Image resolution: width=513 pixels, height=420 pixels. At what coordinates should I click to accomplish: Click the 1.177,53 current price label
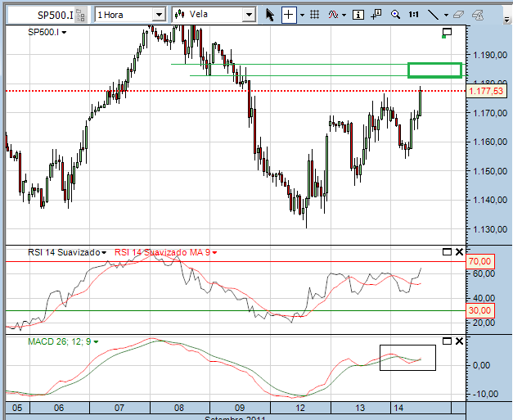pyautogui.click(x=486, y=91)
